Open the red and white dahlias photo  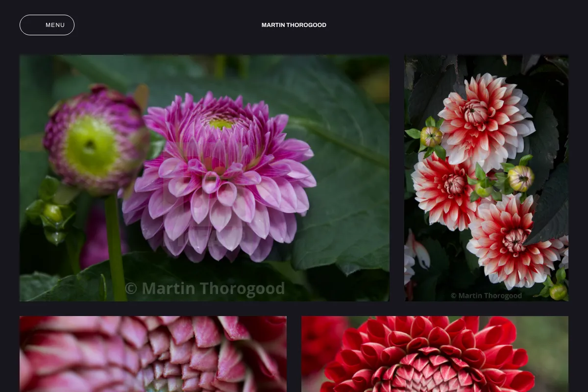point(486,178)
